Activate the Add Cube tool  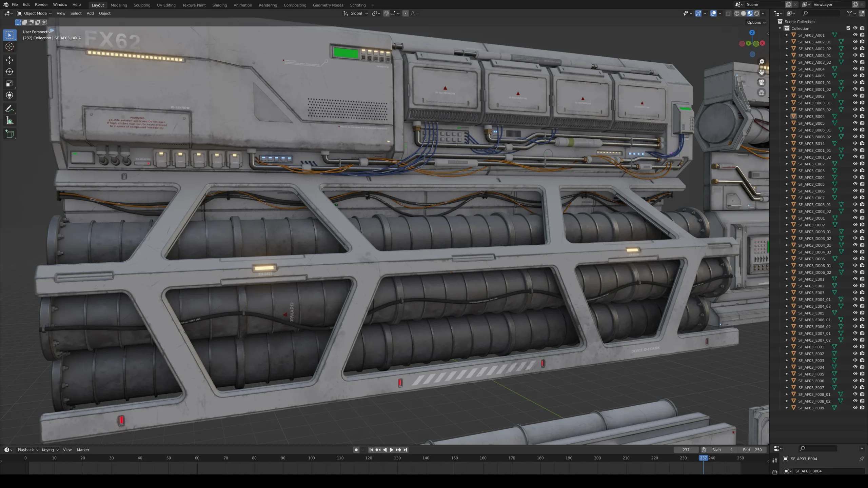pos(9,134)
